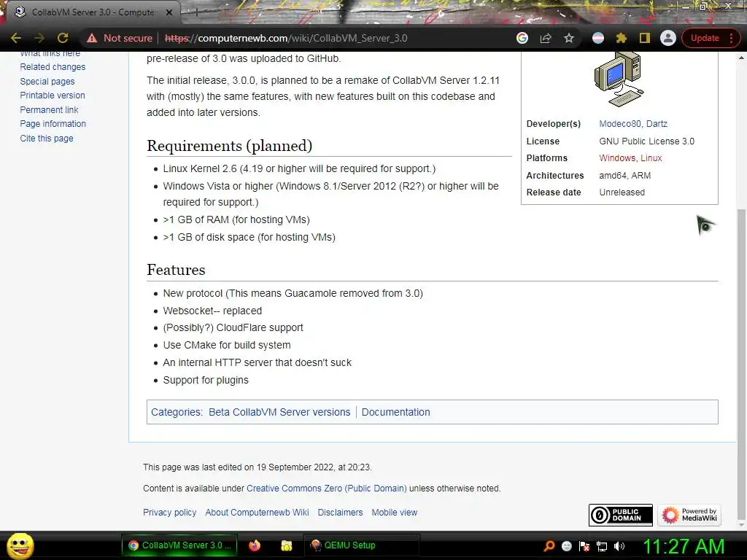Viewport: 747px width, 560px height.
Task: Click the Permanent link entry
Action: tap(49, 110)
